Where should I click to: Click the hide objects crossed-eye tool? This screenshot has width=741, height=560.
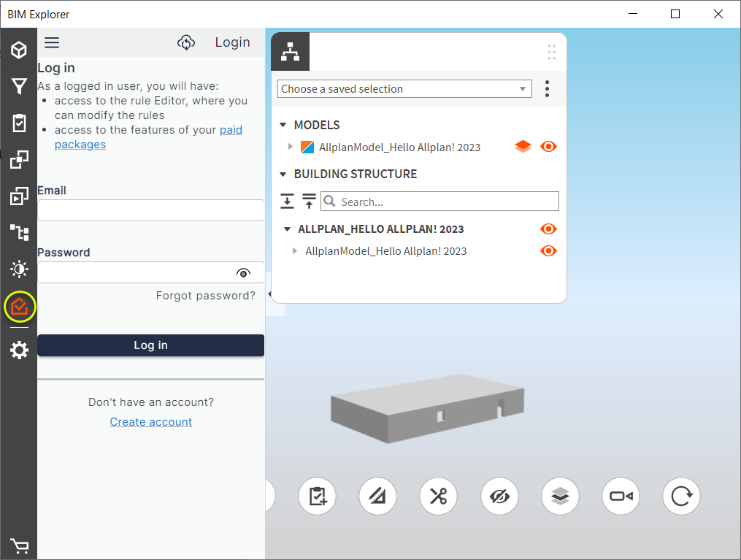click(x=499, y=496)
